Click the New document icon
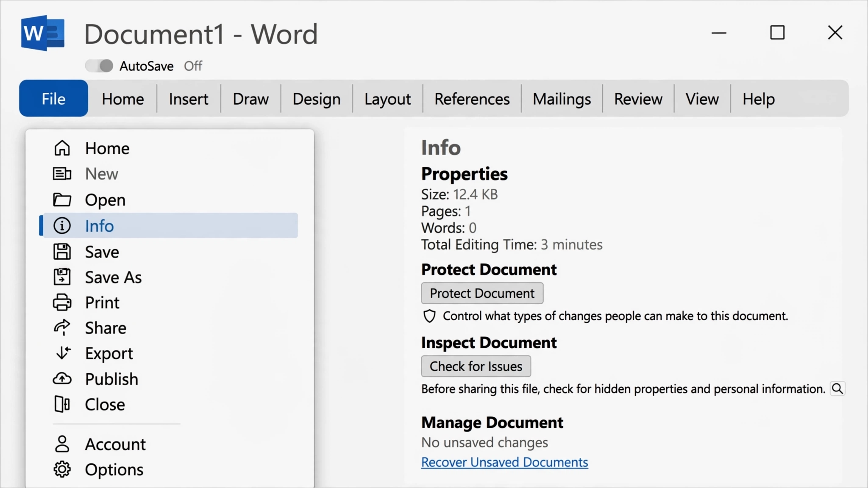Image resolution: width=868 pixels, height=488 pixels. (62, 174)
